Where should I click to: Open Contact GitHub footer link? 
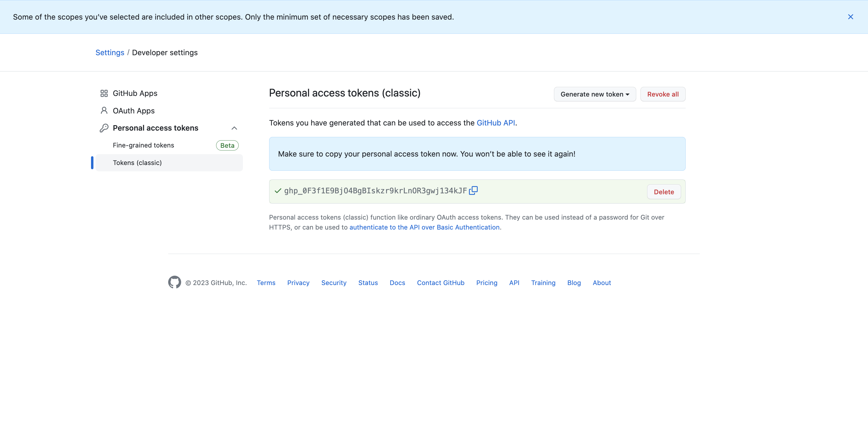[x=440, y=283]
